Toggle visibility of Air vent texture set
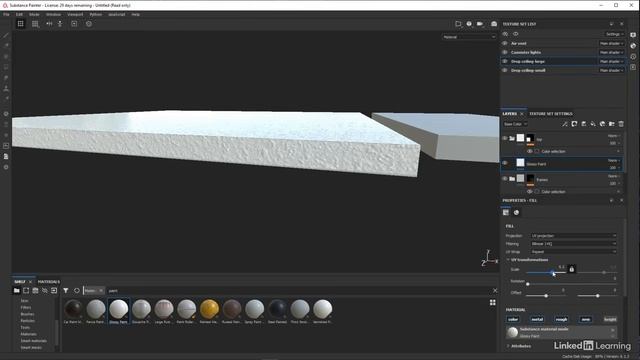Viewport: 640px width, 360px height. pyautogui.click(x=505, y=43)
